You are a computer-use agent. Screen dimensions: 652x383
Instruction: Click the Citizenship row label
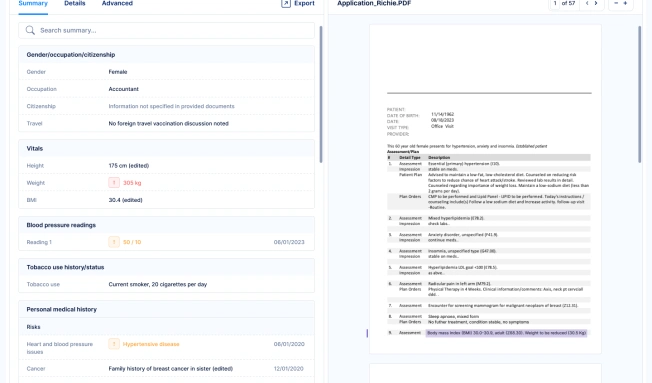point(41,106)
